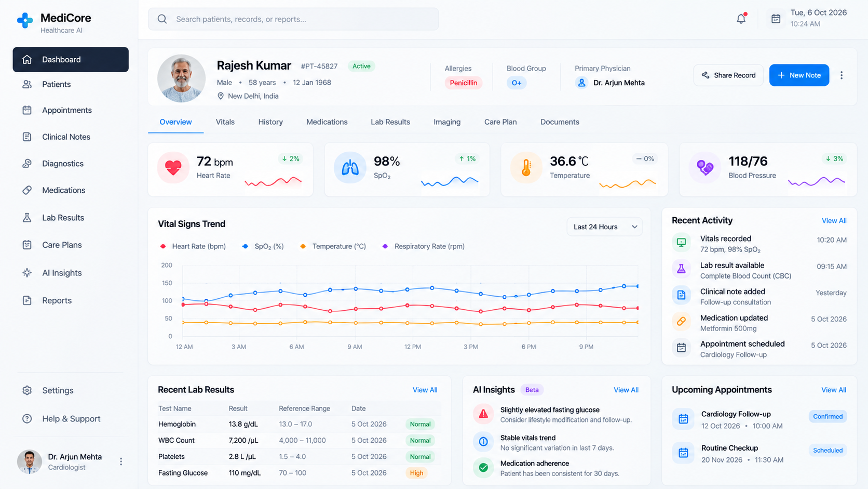Open Settings in the sidebar

(x=71, y=390)
